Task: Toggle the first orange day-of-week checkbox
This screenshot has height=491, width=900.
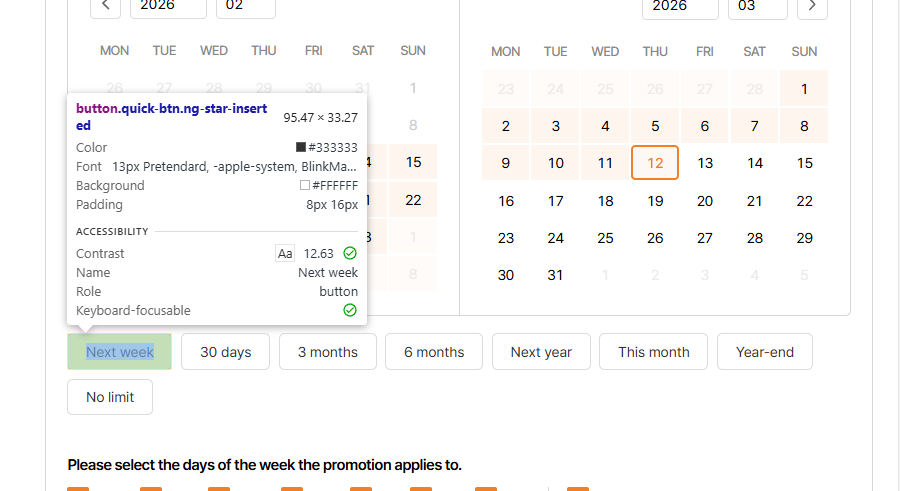Action: [x=78, y=488]
